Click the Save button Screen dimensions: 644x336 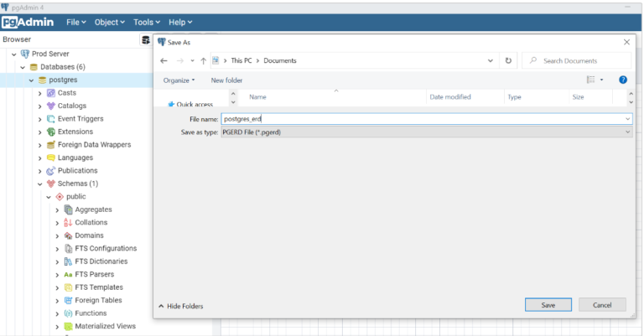pos(548,305)
